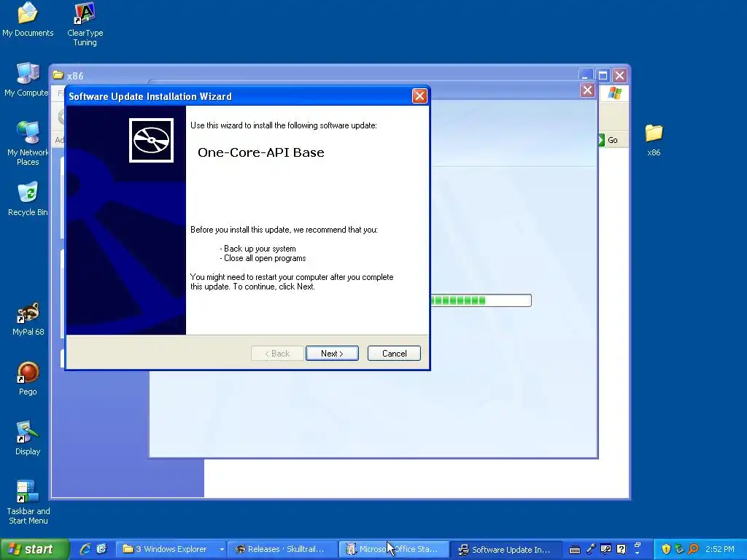
Task: Select the Recycle Bin icon
Action: 28,198
